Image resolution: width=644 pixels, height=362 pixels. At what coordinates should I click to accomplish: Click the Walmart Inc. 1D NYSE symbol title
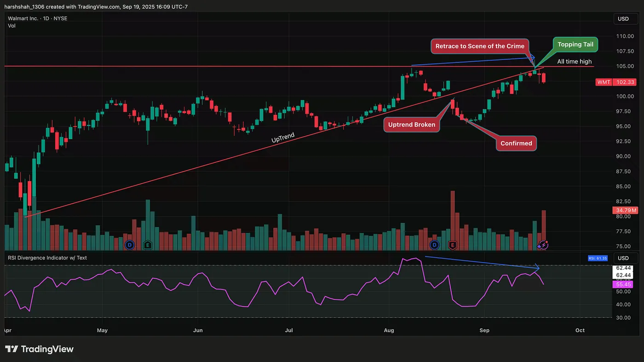(38, 18)
